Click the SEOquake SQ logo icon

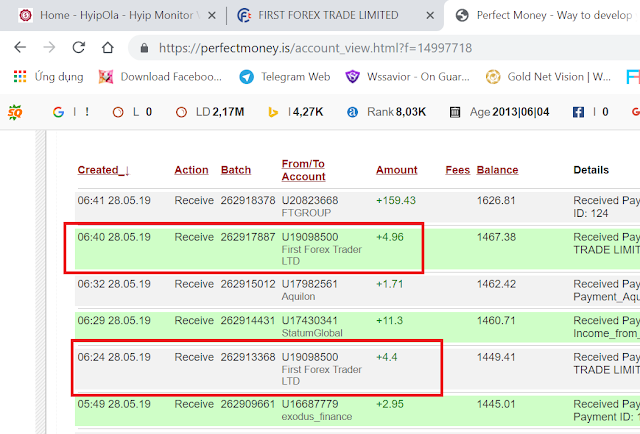(x=15, y=112)
